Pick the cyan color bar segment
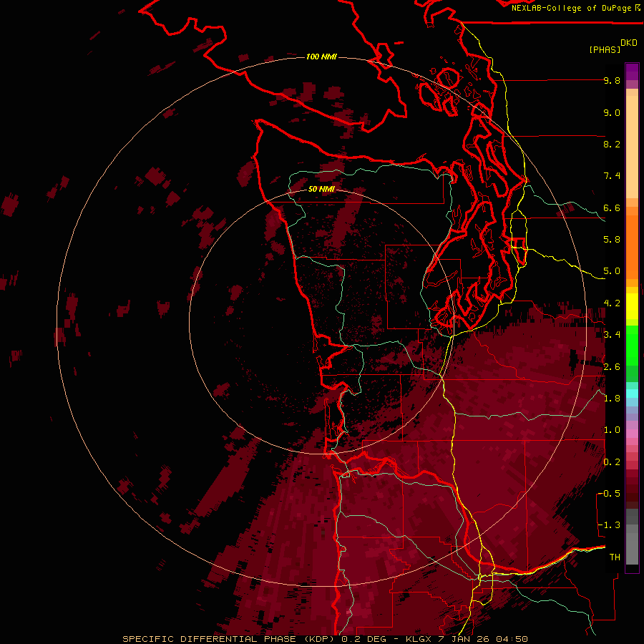644x644 pixels. (x=632, y=394)
